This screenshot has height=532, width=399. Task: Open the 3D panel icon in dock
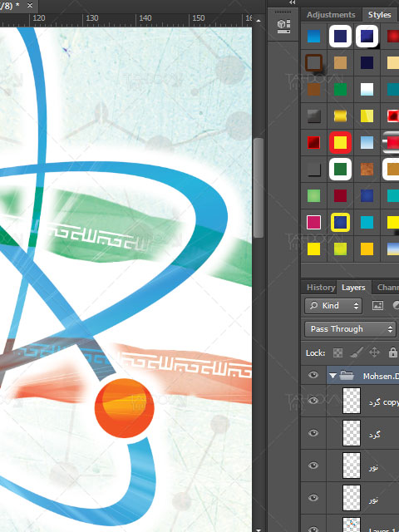click(x=283, y=26)
